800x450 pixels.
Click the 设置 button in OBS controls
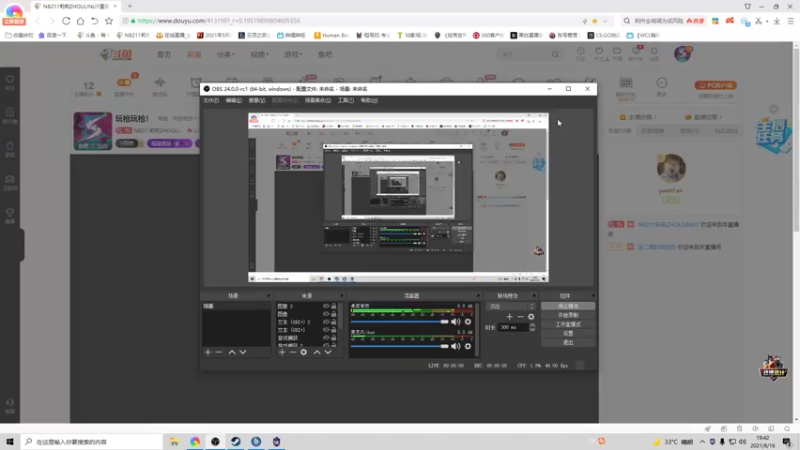tap(568, 333)
